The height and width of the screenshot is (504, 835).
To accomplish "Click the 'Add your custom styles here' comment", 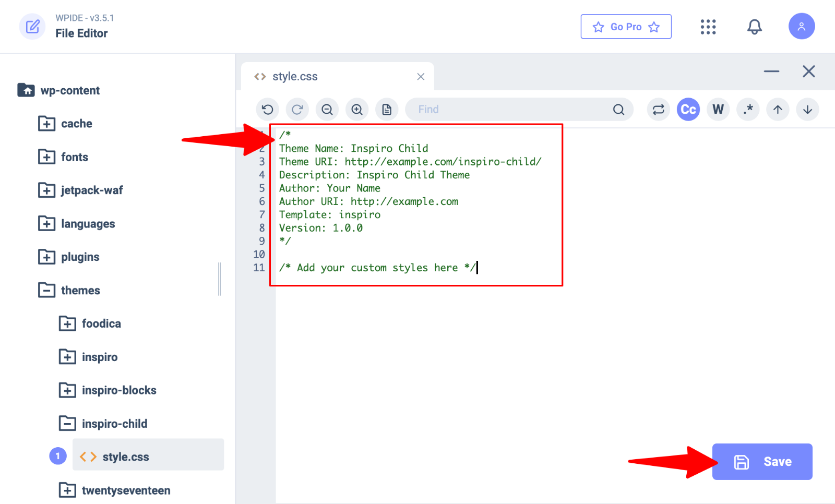I will 377,268.
